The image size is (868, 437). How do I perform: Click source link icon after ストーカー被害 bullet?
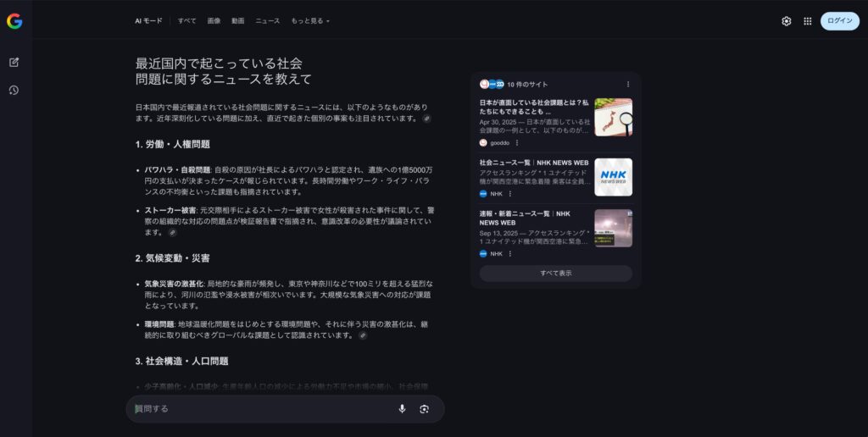[172, 232]
